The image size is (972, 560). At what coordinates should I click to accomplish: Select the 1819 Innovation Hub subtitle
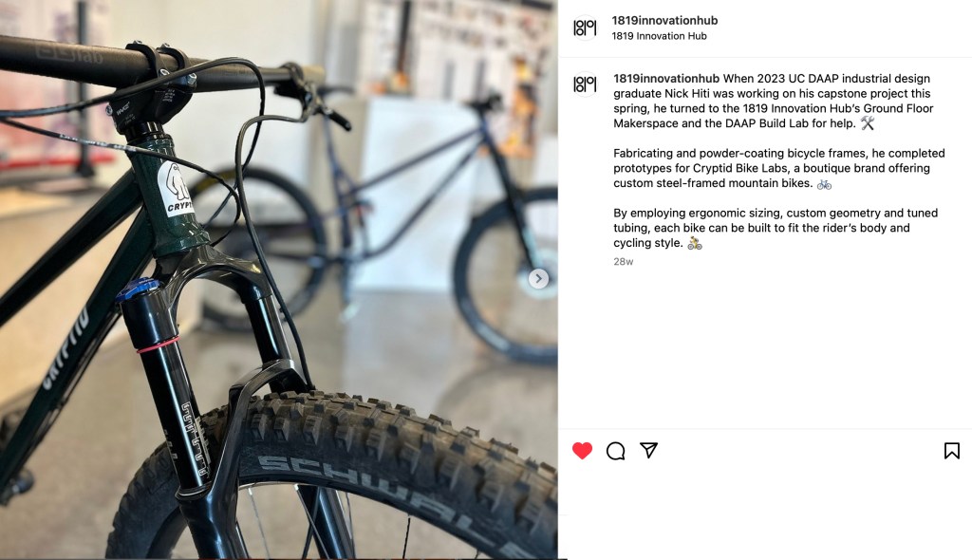(659, 36)
